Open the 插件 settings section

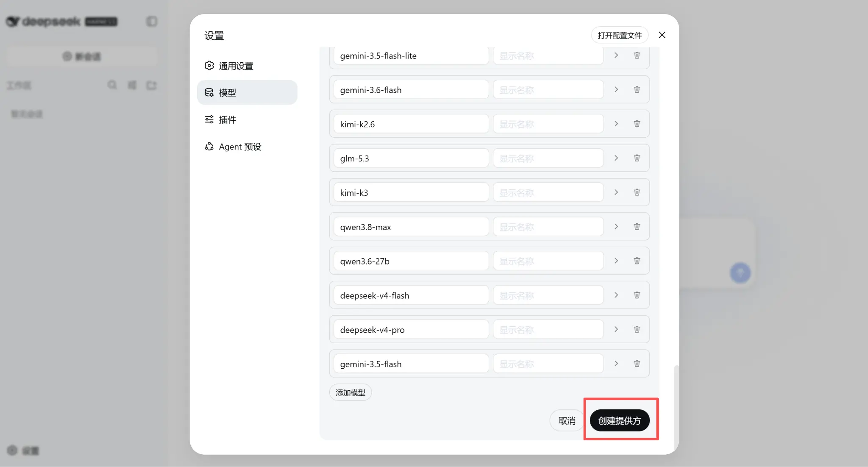[x=247, y=120]
